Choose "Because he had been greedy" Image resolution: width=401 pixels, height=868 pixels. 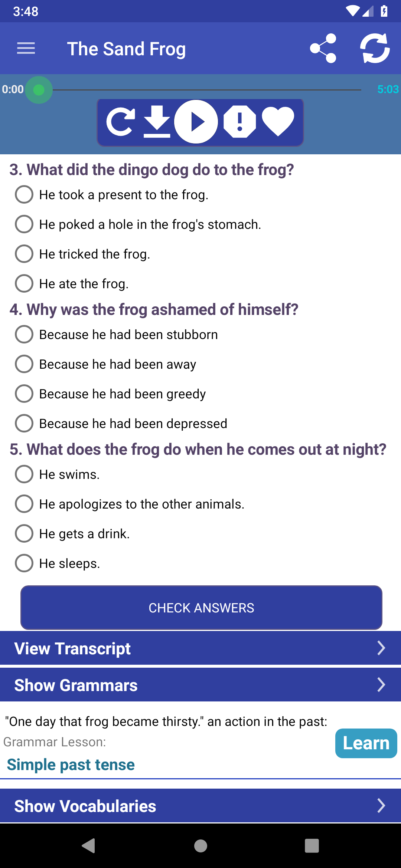click(110, 394)
